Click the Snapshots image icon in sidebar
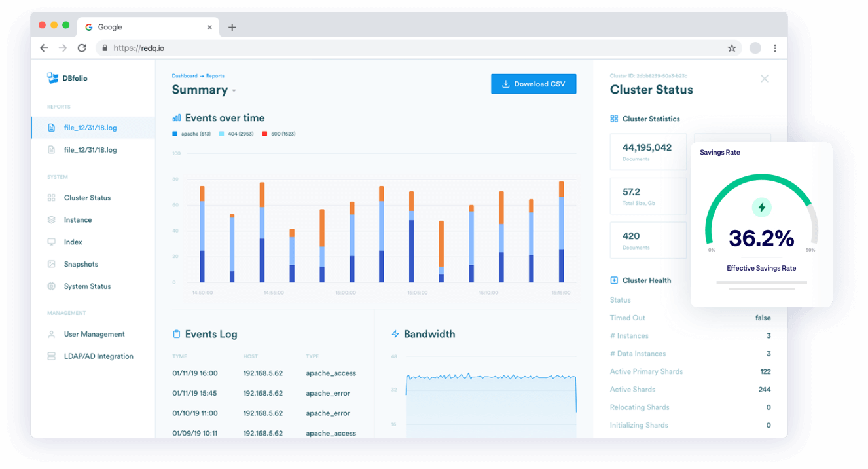 pos(52,265)
